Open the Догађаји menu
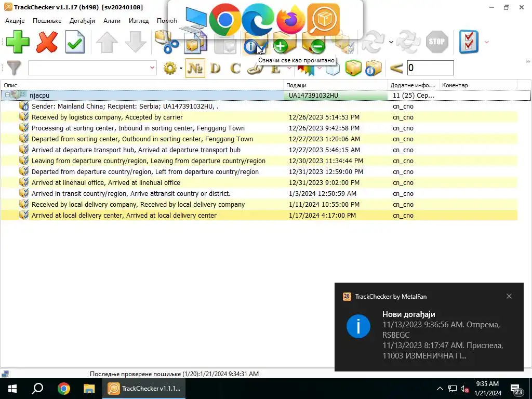532x399 pixels. (x=82, y=21)
